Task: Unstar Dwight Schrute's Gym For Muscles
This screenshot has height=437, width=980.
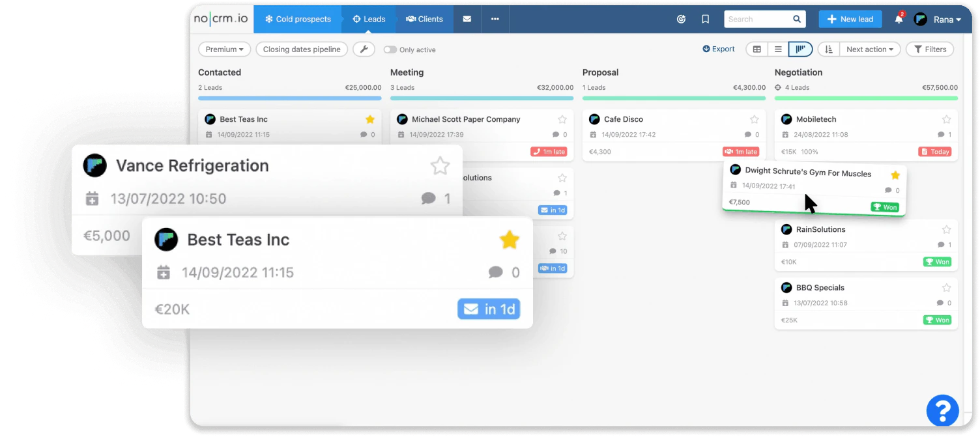Action: 895,175
